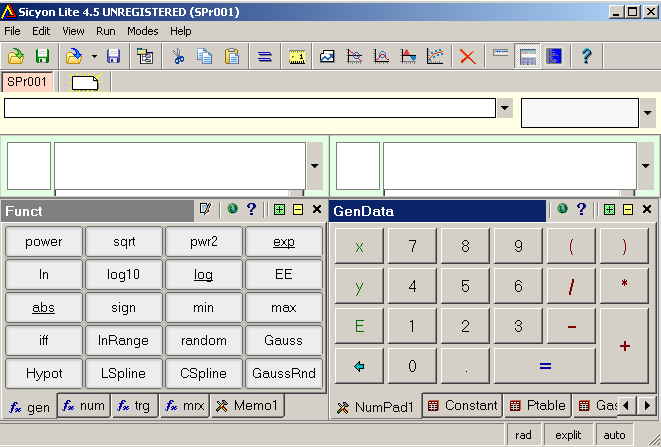Open the Ptable tab
Viewport: 661px width, 447px height.
[538, 406]
